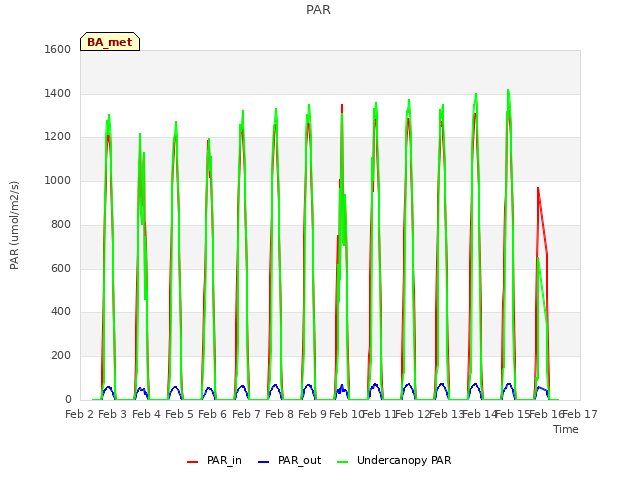
Task: Click the 1000 y-axis tick label
Action: click(58, 180)
